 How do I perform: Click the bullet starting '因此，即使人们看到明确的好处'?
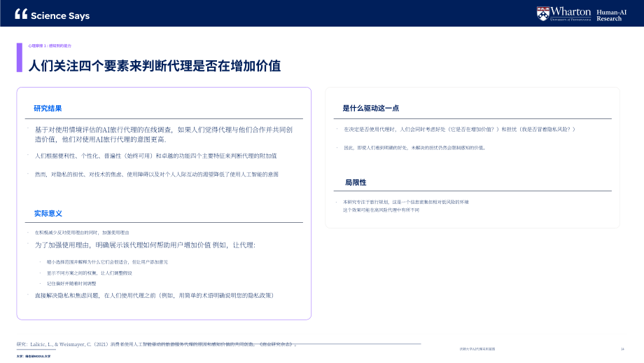click(415, 148)
